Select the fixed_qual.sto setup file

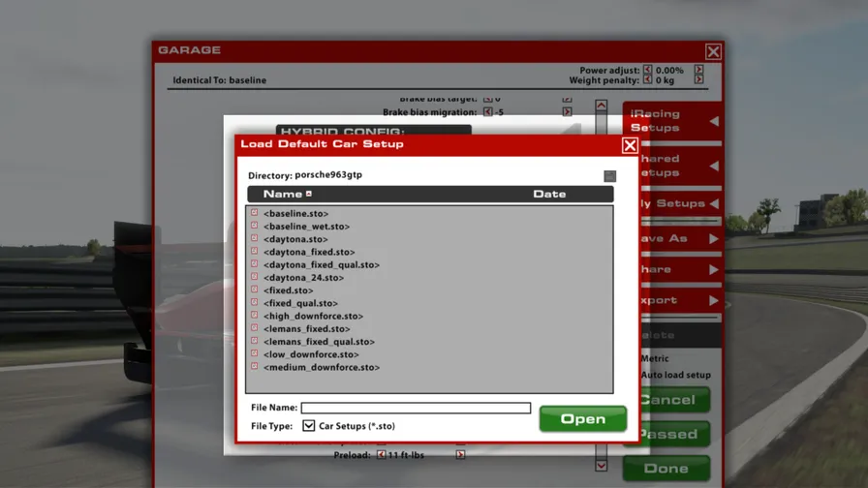point(300,303)
